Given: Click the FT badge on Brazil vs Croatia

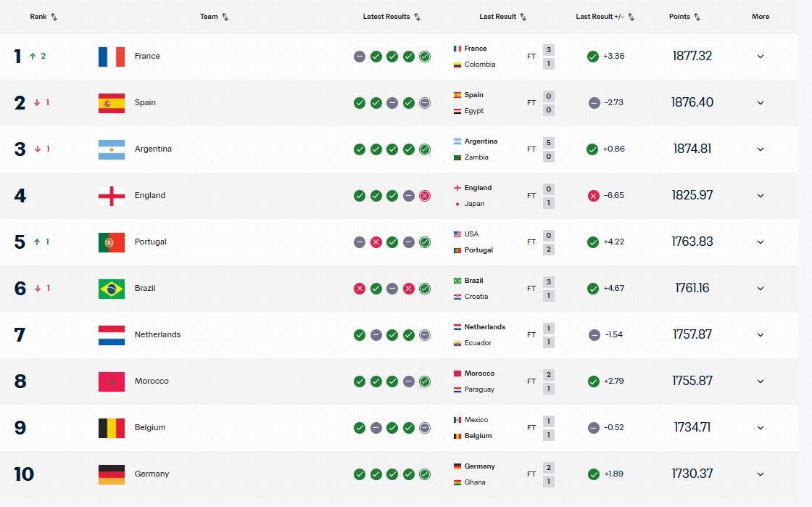Looking at the screenshot, I should (x=531, y=288).
